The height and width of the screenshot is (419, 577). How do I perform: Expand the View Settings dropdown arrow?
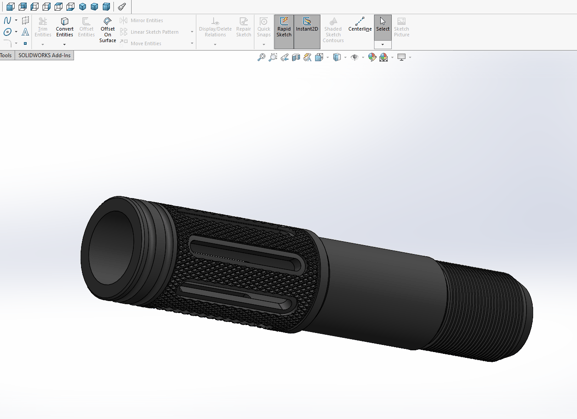coord(410,57)
